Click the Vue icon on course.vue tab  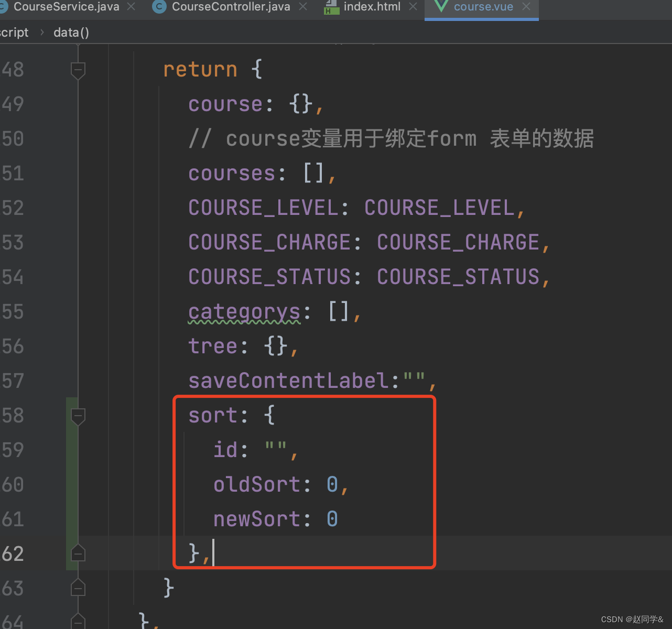pos(441,6)
